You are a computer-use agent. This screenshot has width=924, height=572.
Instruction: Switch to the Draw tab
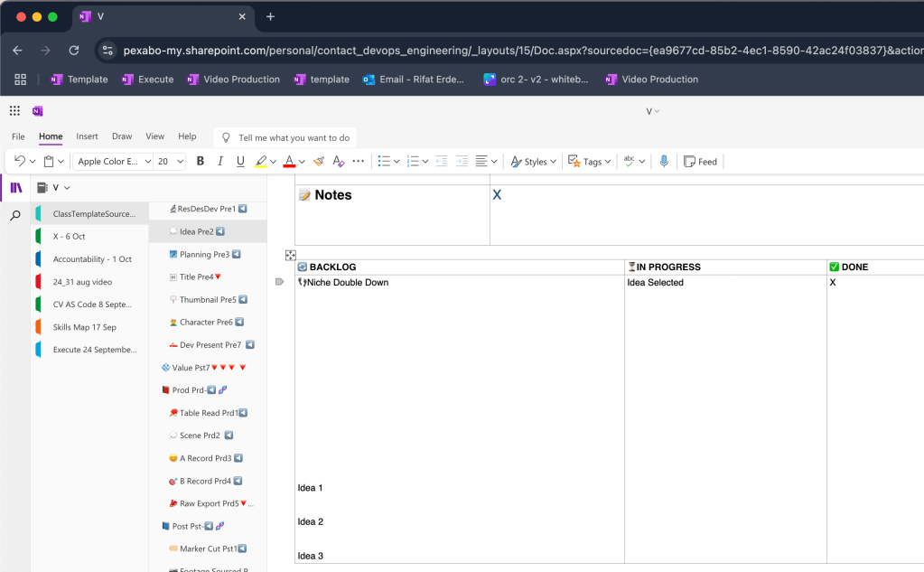click(x=122, y=136)
